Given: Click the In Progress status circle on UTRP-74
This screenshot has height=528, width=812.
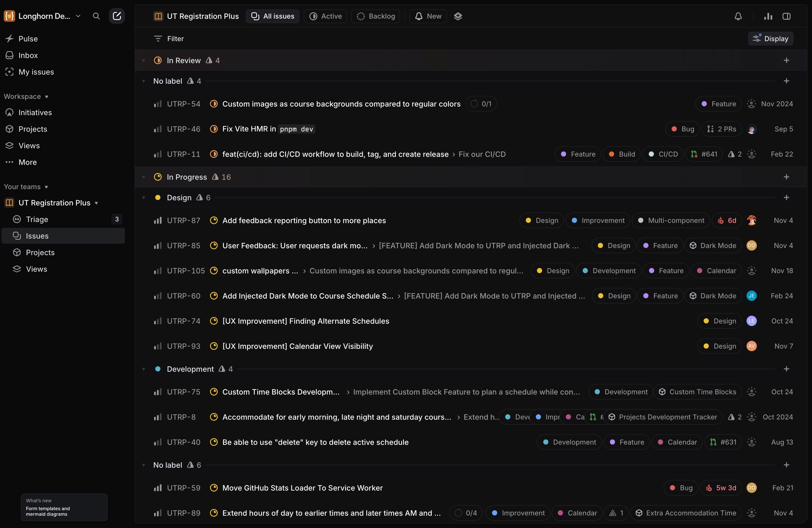Looking at the screenshot, I should pos(214,321).
